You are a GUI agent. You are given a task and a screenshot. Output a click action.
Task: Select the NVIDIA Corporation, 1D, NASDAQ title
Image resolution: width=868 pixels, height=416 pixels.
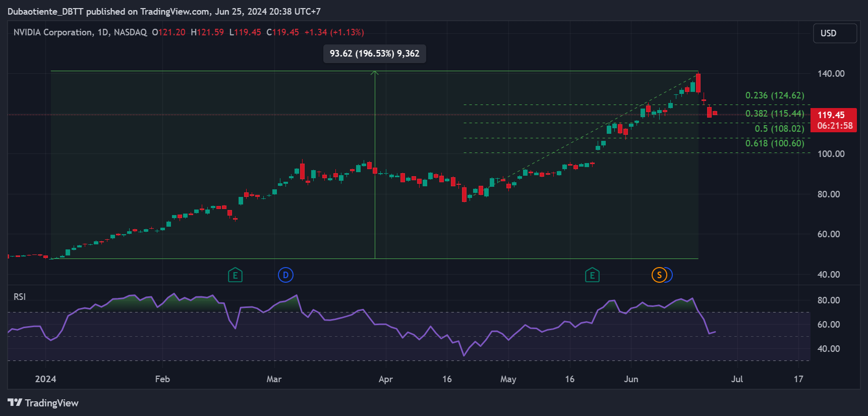point(80,32)
